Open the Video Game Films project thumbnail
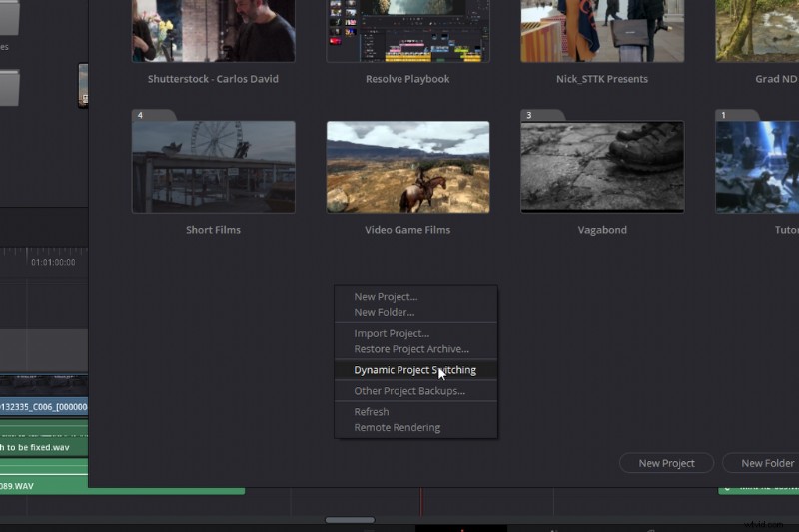The height and width of the screenshot is (532, 799). coord(408,167)
